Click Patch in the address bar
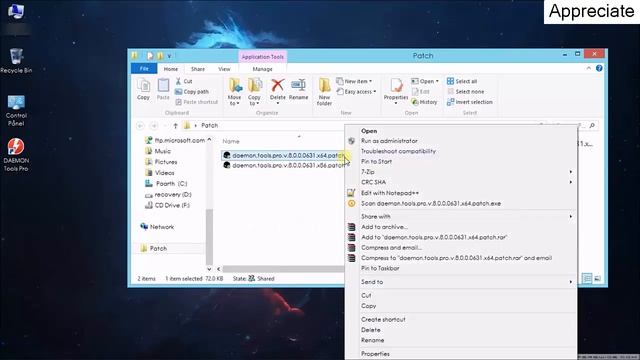Screen dimensions: 640x360 click(x=210, y=125)
